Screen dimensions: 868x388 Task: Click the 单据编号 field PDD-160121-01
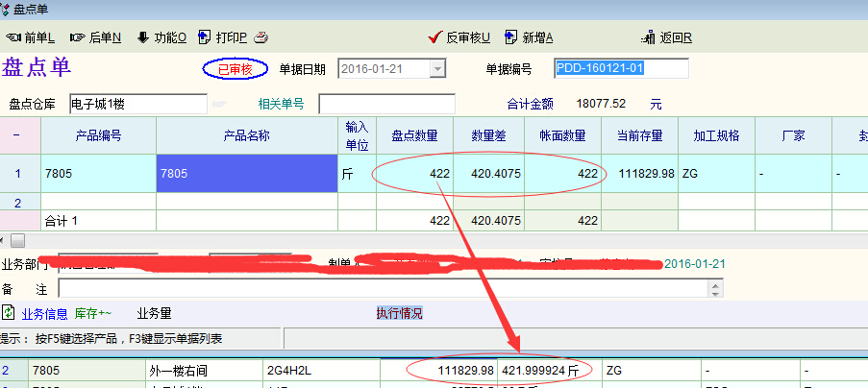(x=621, y=68)
